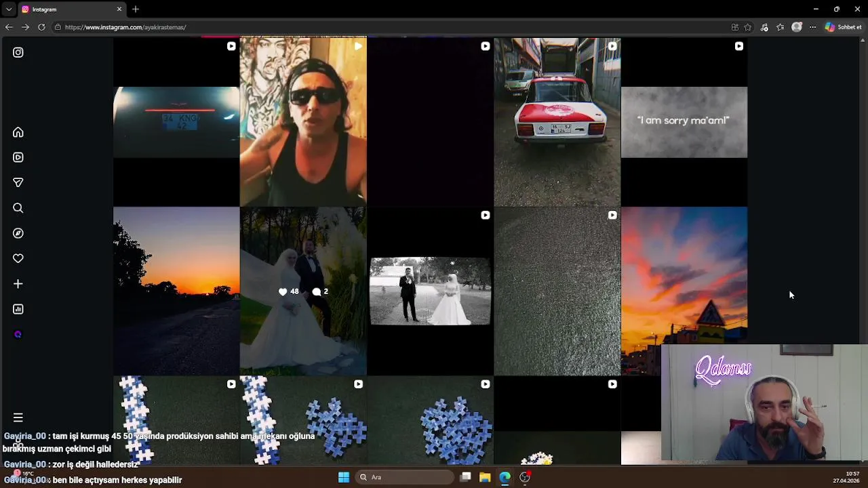This screenshot has width=868, height=488.
Task: Open the dark reel beside the sunglasses man
Action: coord(430,122)
